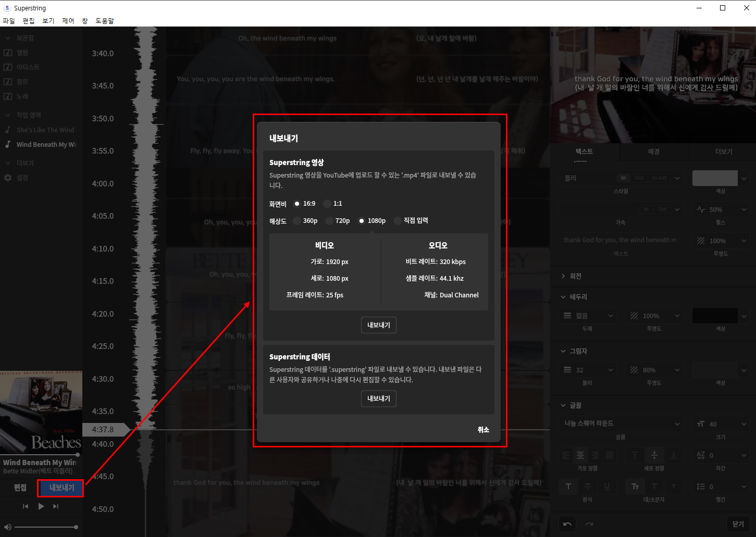Toggle the In blur style option
The width and height of the screenshot is (756, 537).
(623, 178)
